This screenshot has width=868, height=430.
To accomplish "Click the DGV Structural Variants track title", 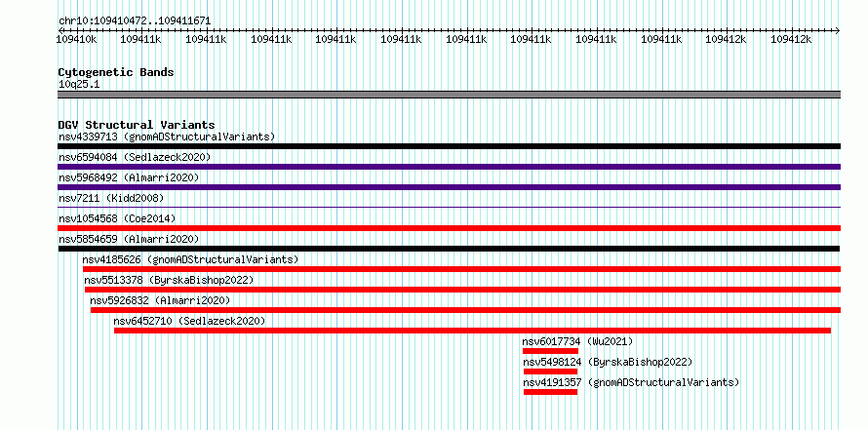I will [137, 125].
